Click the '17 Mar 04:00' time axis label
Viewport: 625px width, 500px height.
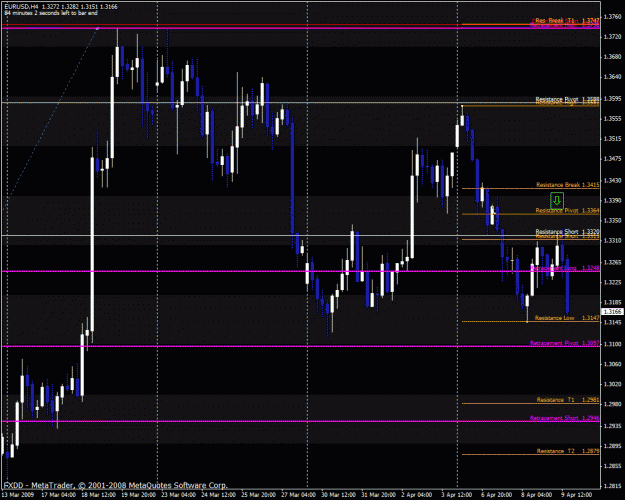[59, 495]
